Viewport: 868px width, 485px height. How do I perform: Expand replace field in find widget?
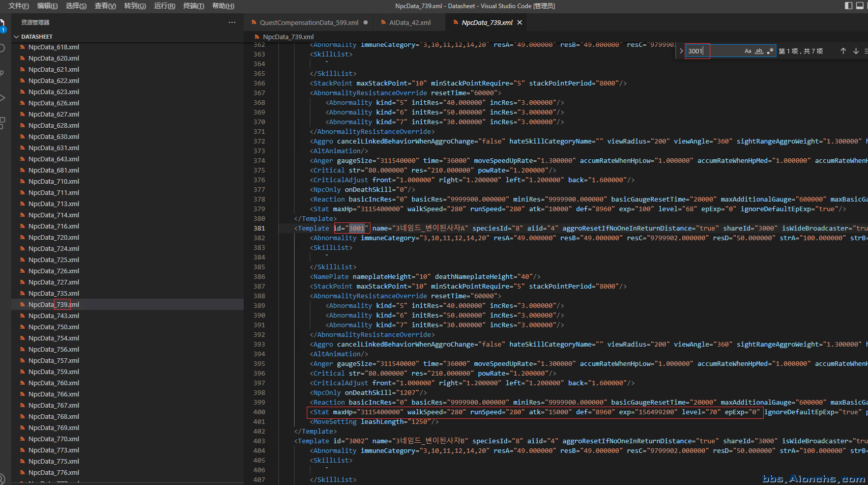coord(681,51)
